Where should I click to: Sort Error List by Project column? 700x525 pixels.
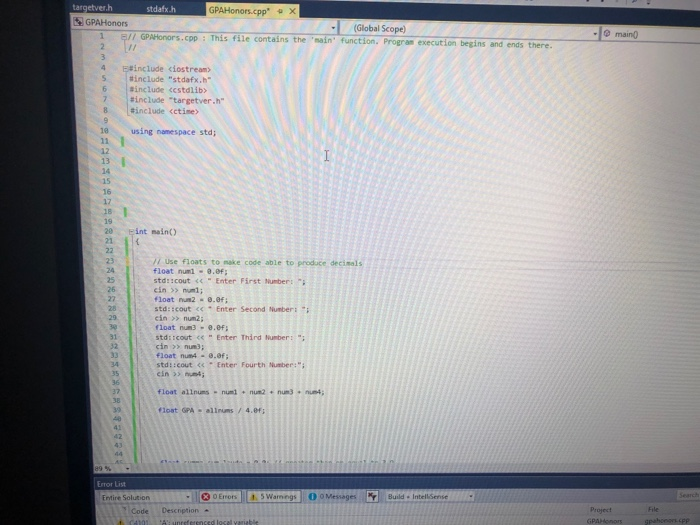pos(600,509)
